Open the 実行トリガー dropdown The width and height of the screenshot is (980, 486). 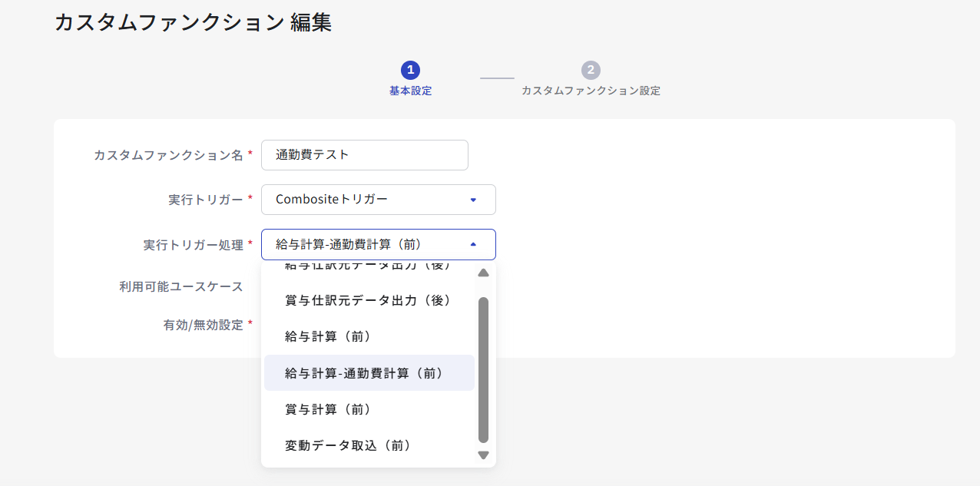379,200
